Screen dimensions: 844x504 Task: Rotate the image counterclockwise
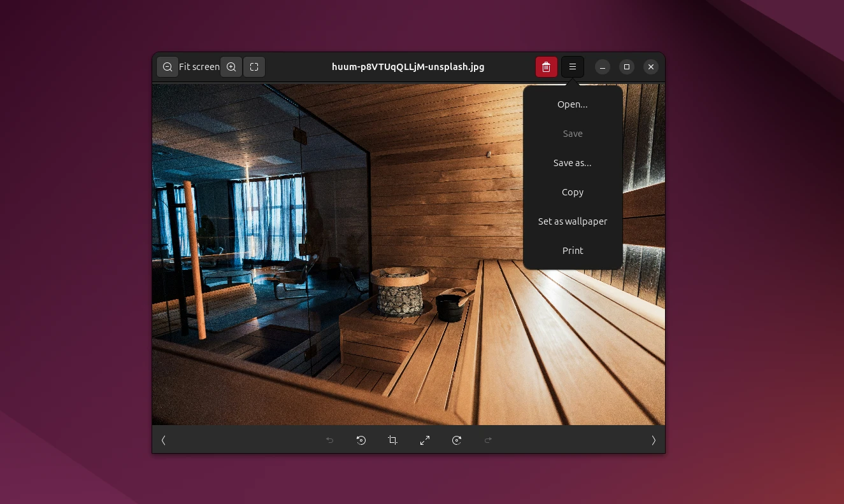click(x=361, y=440)
